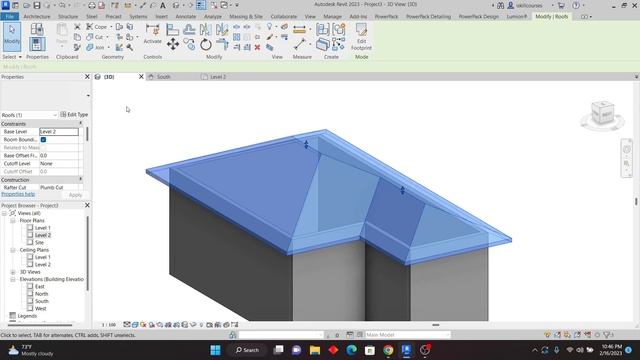Collapse the Views (all) tree node
Viewport: 640px width, 360px height.
pyautogui.click(x=4, y=213)
